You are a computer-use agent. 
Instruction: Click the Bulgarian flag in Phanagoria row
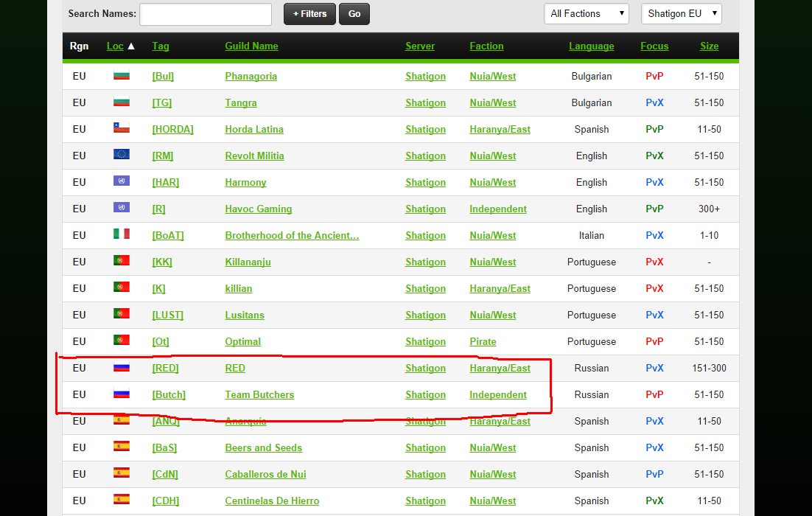(x=121, y=75)
